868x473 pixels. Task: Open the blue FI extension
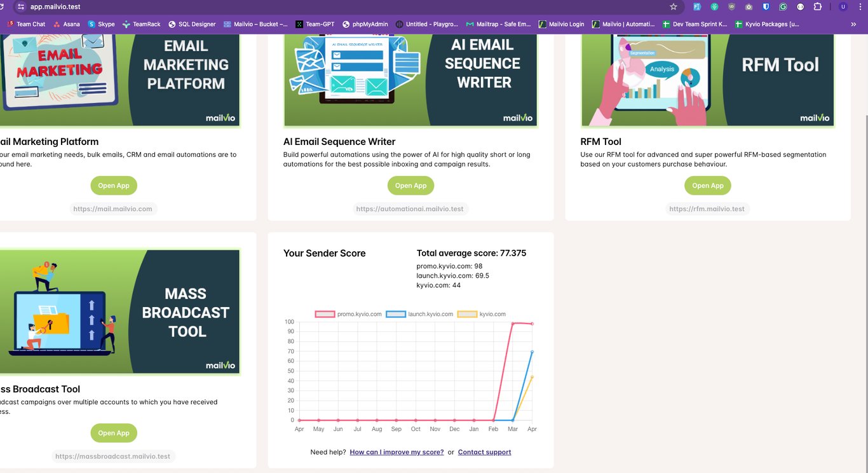pyautogui.click(x=697, y=6)
